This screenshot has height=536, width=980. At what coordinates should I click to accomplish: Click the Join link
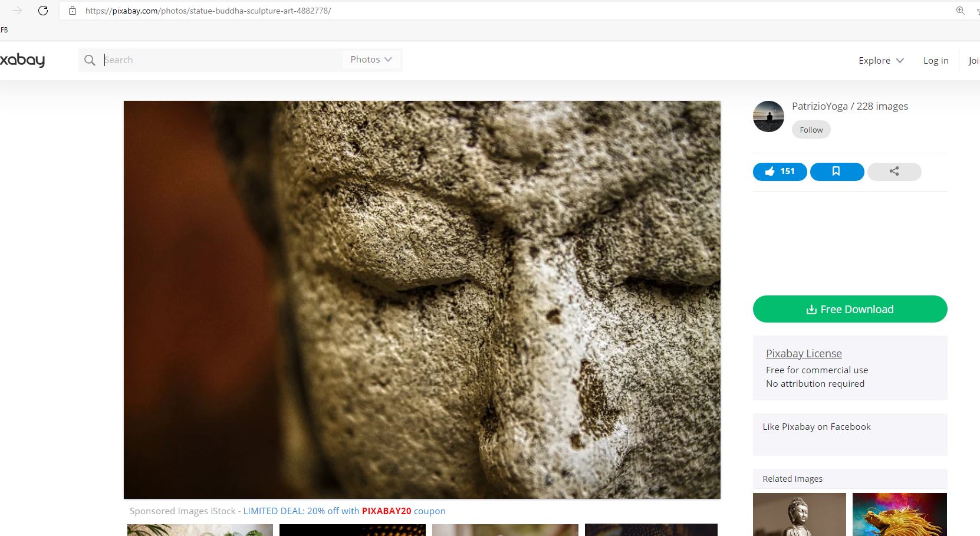(x=974, y=60)
